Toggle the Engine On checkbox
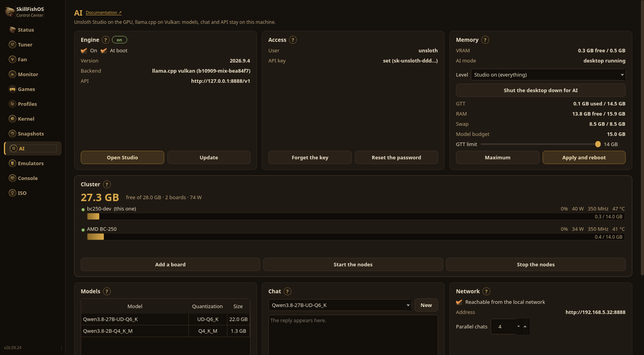This screenshot has width=644, height=355. 84,51
